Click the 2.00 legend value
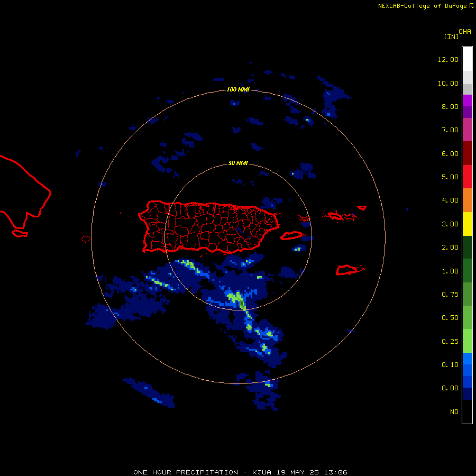Screen dimensions: 476x476 [x=450, y=248]
